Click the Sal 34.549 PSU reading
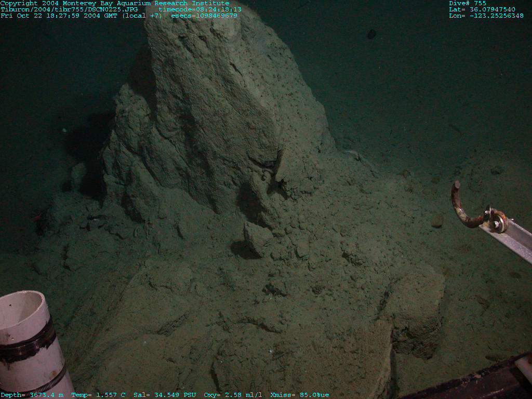This screenshot has height=399, width=532. (x=165, y=395)
